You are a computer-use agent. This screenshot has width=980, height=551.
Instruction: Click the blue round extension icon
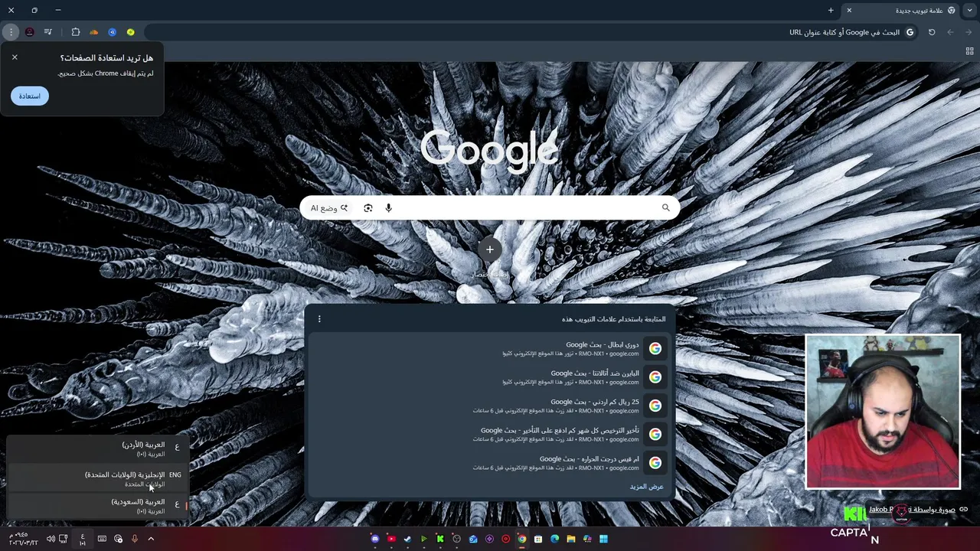point(113,32)
